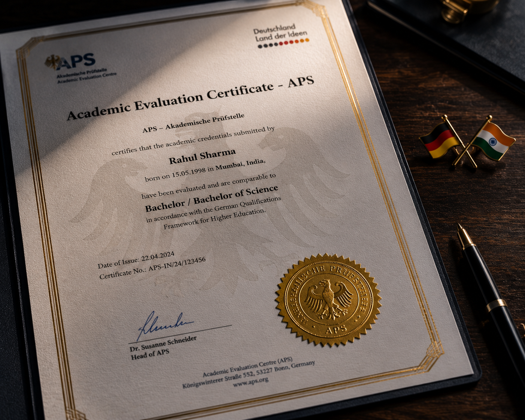This screenshot has height=420, width=525.
Task: Click the footer Academic Evaluation Centre (APS)
Action: tap(248, 367)
